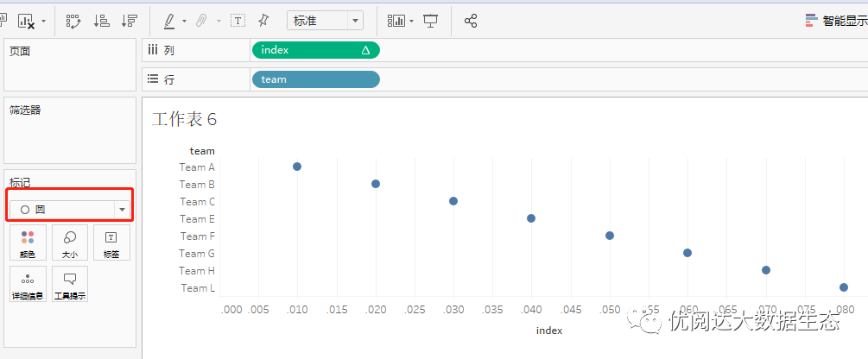
Task: Open the Highlight pen dropdown arrow
Action: tap(184, 22)
